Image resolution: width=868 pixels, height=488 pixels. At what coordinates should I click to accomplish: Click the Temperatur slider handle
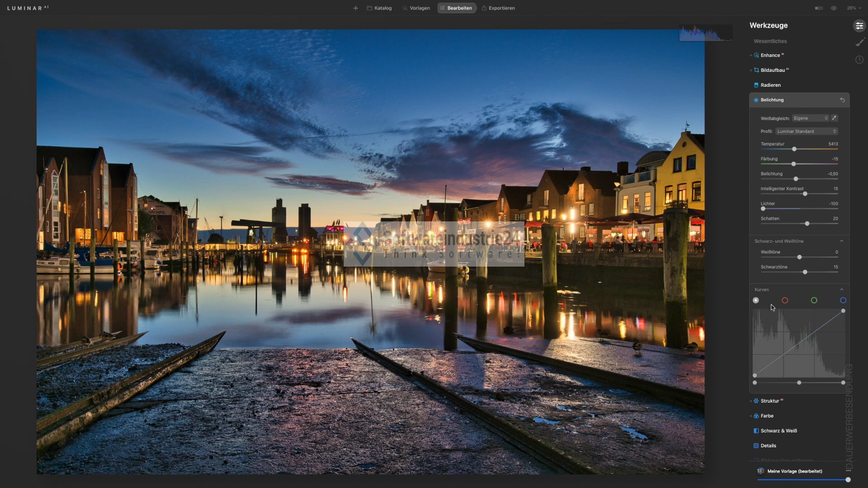(x=794, y=149)
